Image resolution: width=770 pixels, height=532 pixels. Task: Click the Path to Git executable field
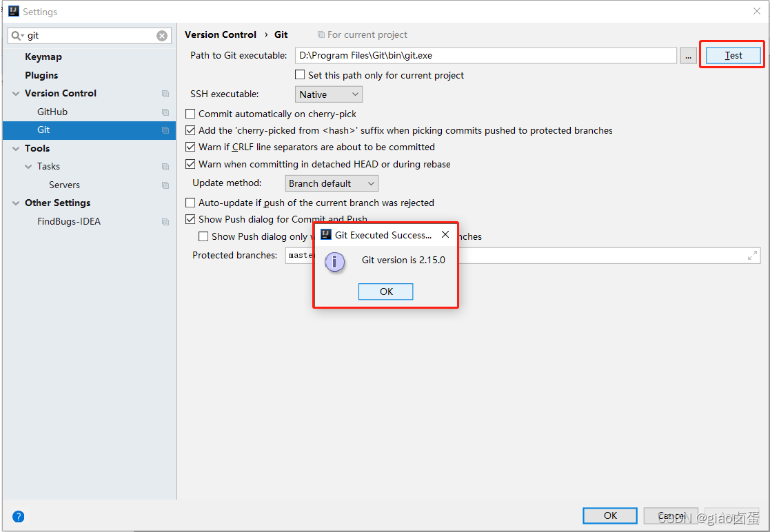point(486,55)
